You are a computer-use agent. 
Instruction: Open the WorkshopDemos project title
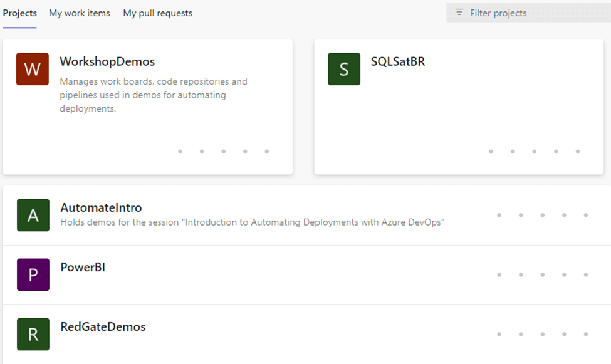point(107,61)
